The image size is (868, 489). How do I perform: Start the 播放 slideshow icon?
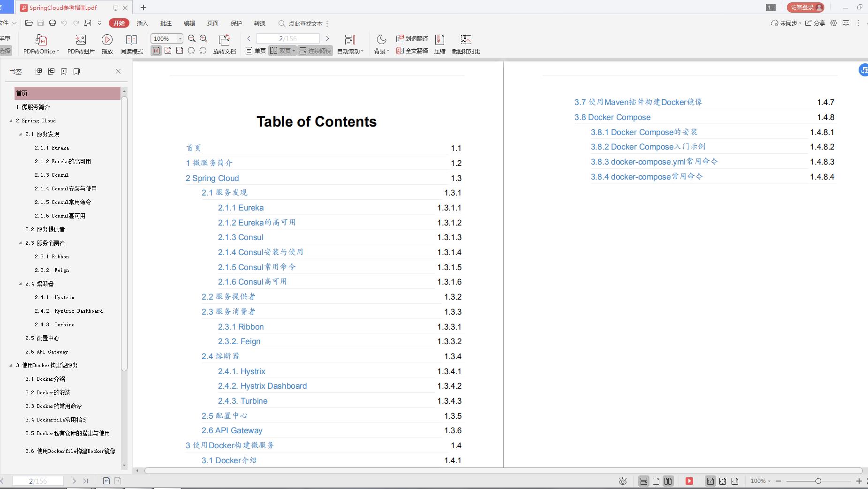(107, 45)
